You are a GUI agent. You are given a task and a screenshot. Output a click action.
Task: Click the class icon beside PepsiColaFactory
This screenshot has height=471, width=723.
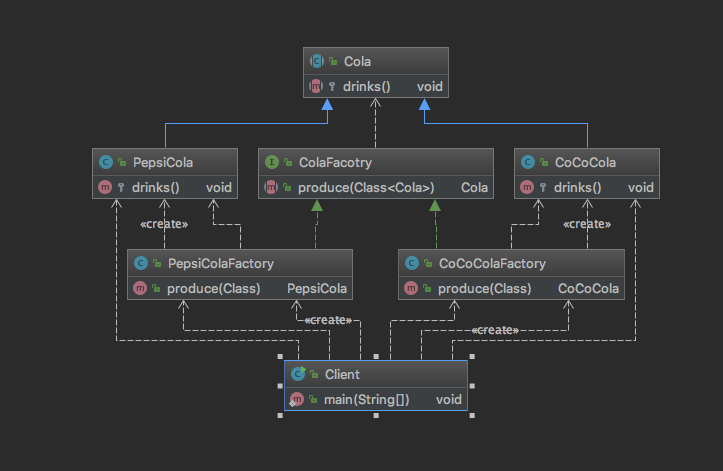141,263
